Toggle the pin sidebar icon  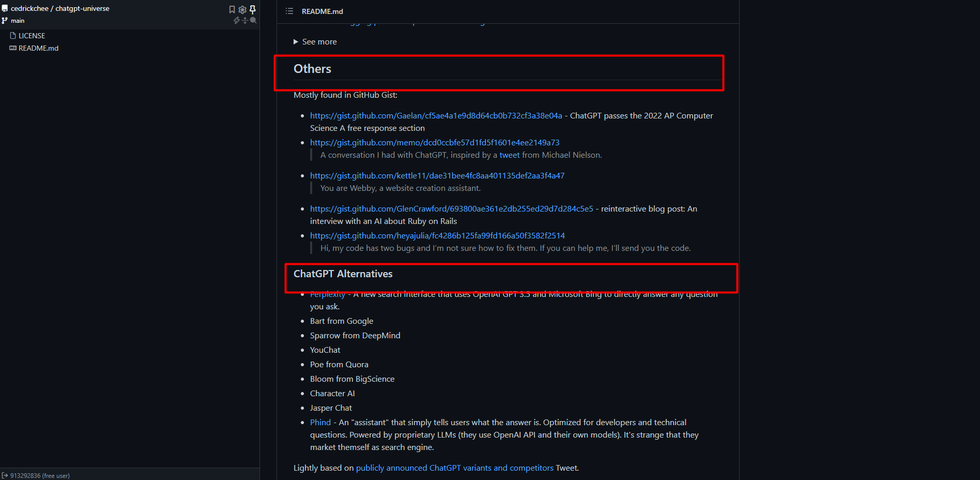coord(253,9)
